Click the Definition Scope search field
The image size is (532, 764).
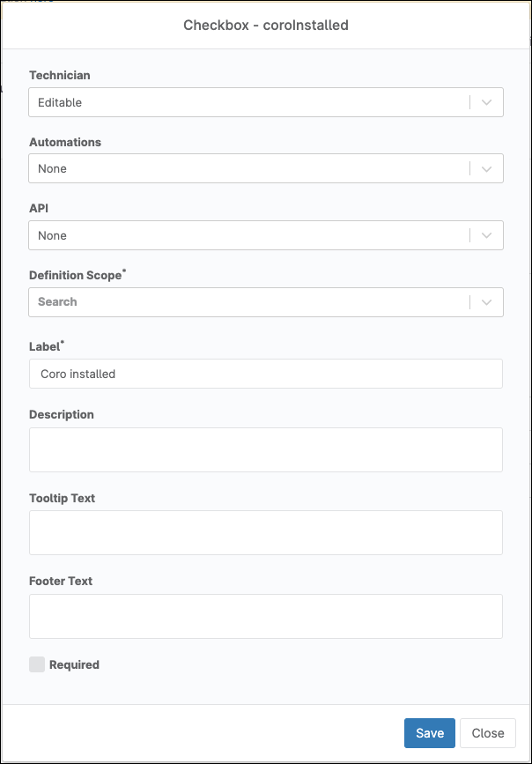pyautogui.click(x=247, y=302)
